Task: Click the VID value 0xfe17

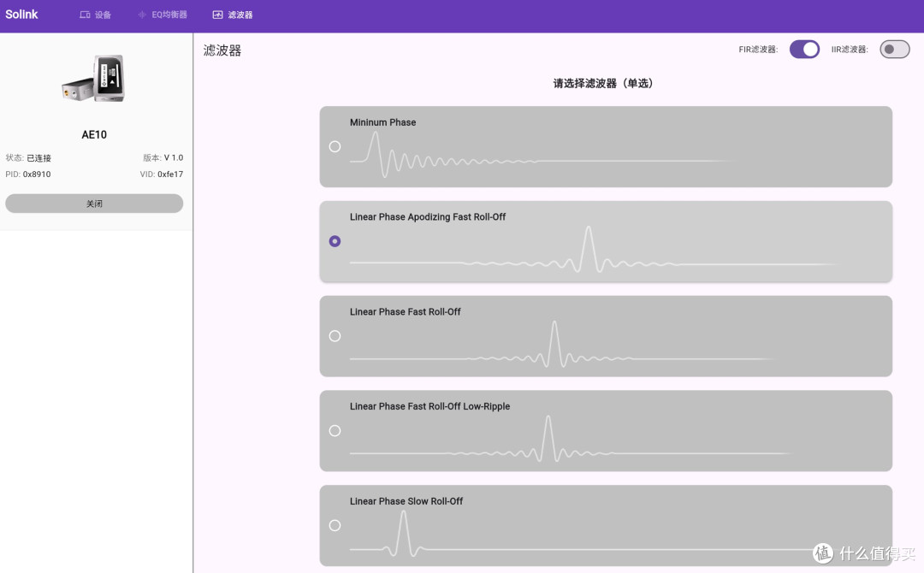Action: 170,174
